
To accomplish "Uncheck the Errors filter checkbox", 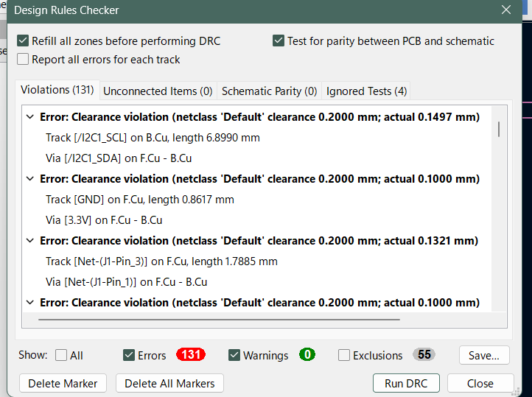I will tap(130, 355).
